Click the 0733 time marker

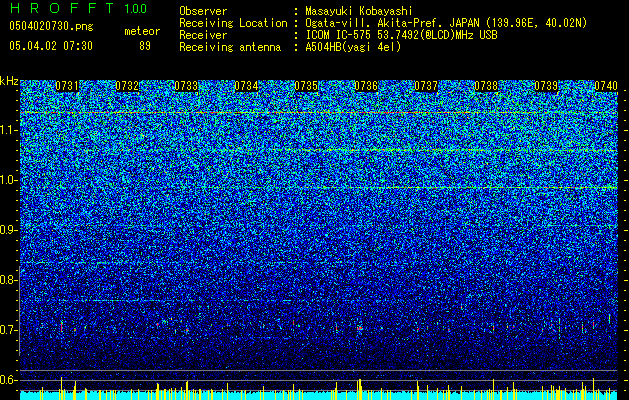[x=186, y=86]
